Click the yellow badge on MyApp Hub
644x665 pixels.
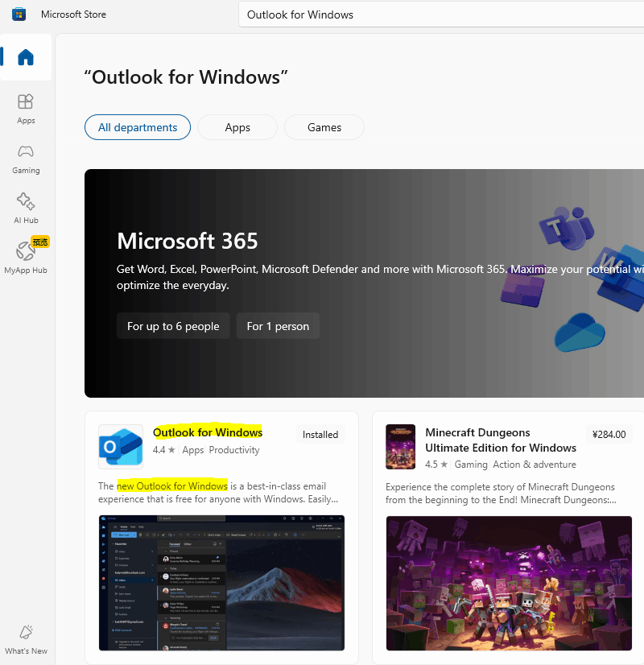[x=40, y=242]
